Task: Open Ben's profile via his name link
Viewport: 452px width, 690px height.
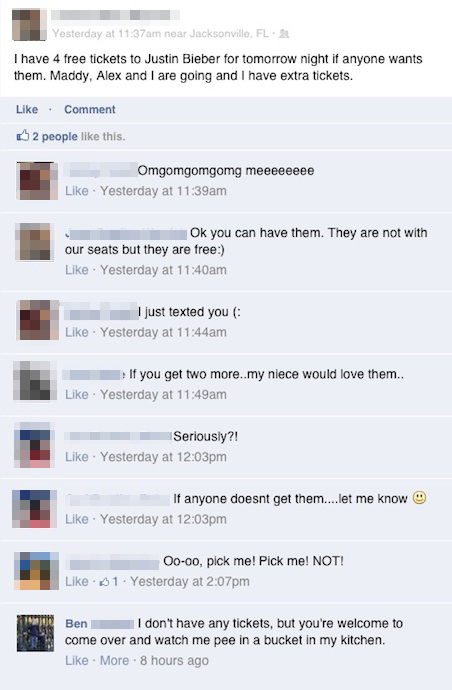Action: click(76, 624)
